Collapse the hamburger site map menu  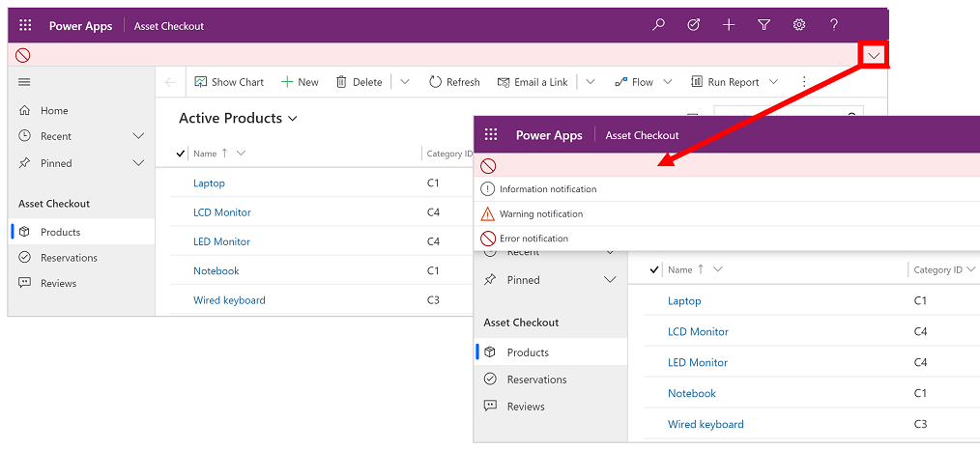click(x=24, y=82)
